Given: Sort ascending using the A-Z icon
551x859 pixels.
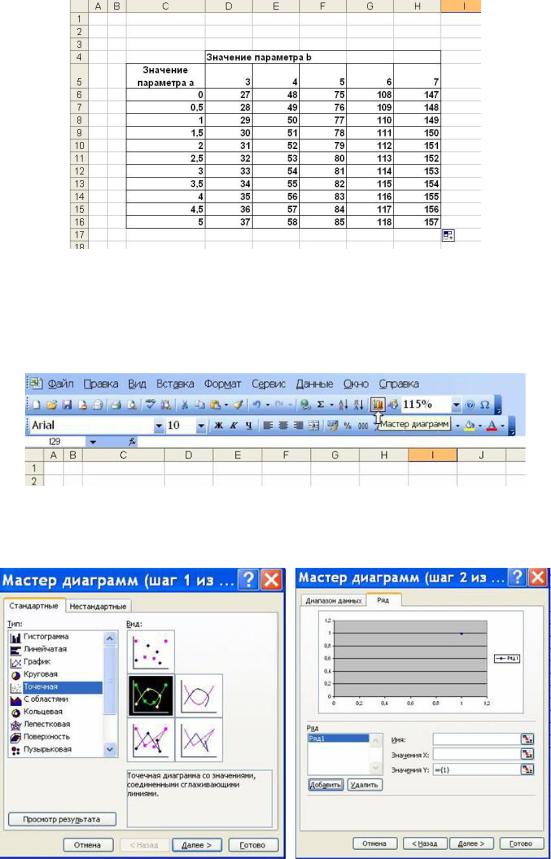Looking at the screenshot, I should (343, 405).
